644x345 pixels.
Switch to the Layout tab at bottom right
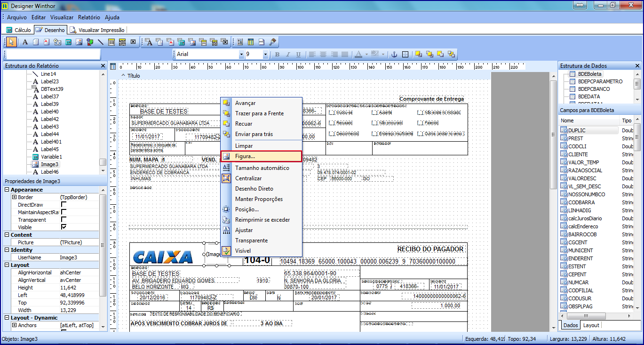[x=591, y=325]
